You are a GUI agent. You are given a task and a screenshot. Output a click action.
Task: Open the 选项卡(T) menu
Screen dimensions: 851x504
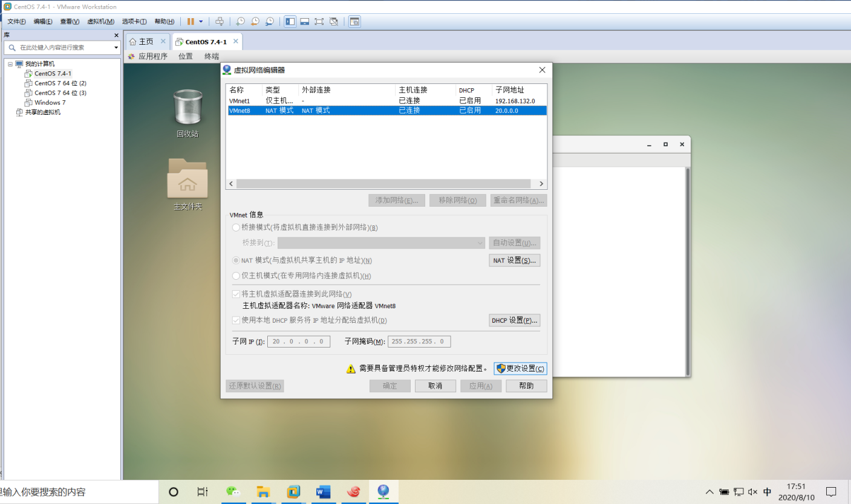[134, 21]
